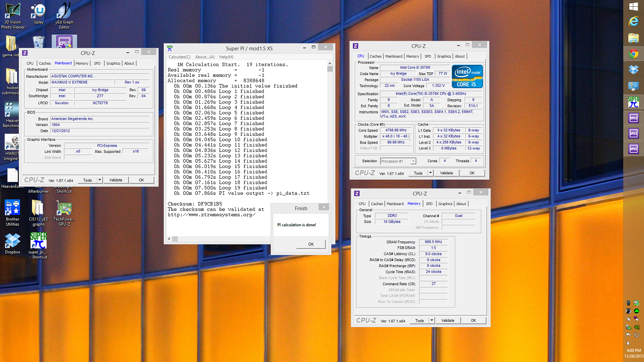This screenshot has width=644, height=362.
Task: Click the Control Panel icon on the taskbar
Action: [633, 86]
